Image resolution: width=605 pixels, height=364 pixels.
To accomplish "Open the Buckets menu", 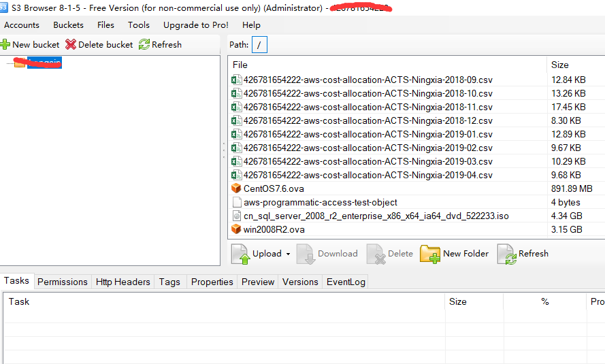I will click(68, 25).
